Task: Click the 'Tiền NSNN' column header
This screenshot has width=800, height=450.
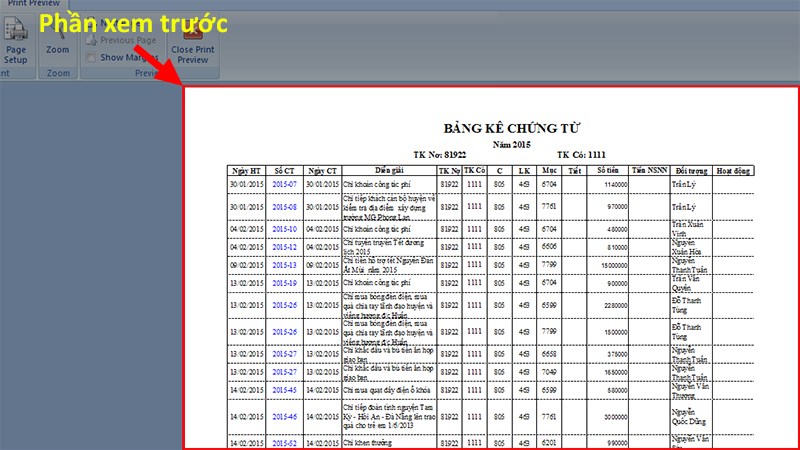Action: (649, 170)
